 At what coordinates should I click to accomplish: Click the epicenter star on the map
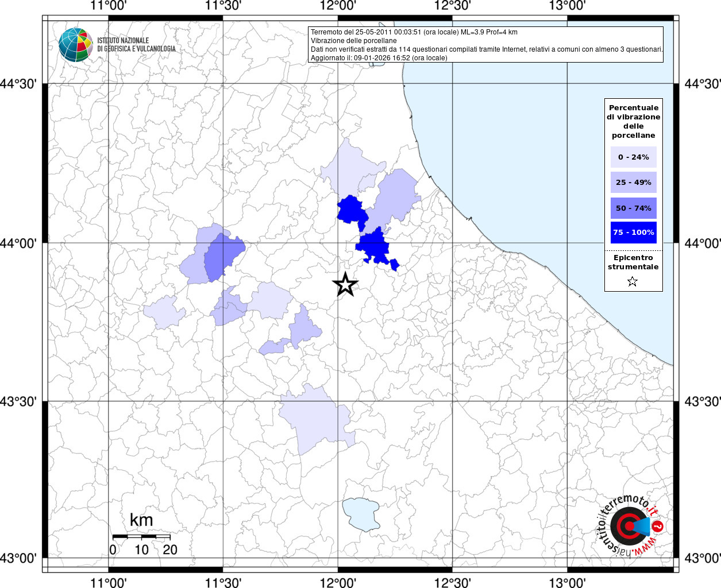(x=345, y=284)
